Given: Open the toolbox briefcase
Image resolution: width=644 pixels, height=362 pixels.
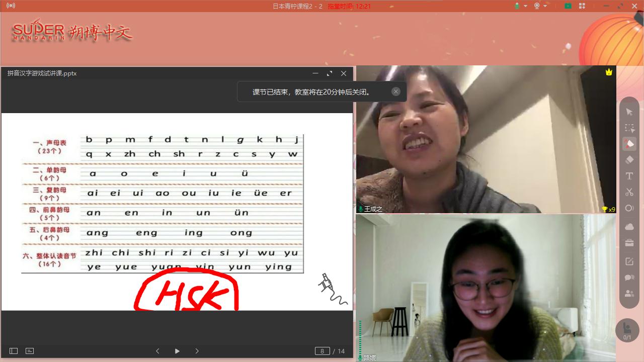Looking at the screenshot, I should (x=629, y=243).
